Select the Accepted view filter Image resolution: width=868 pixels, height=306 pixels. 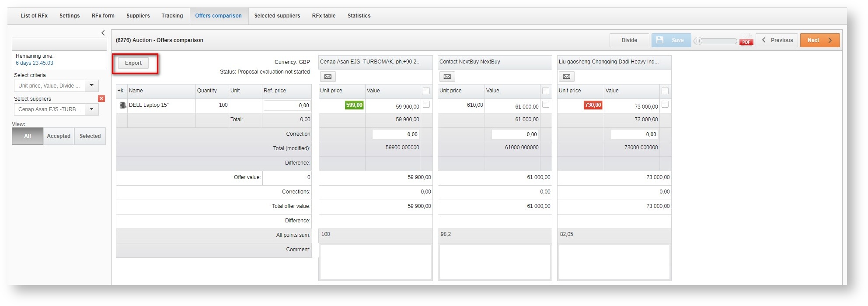[59, 136]
